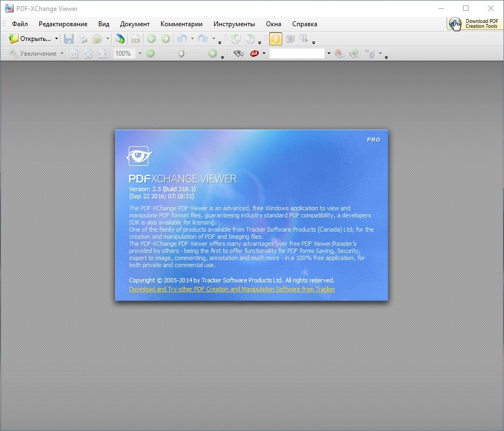The image size is (504, 431).
Task: Click the Scan document icon
Action: tap(120, 39)
